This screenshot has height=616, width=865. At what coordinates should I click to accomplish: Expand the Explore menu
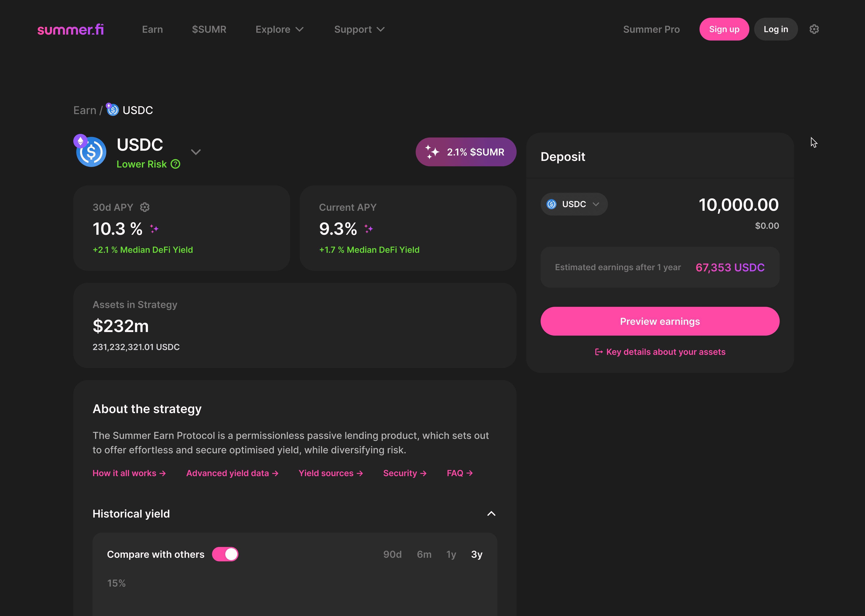[x=279, y=29]
